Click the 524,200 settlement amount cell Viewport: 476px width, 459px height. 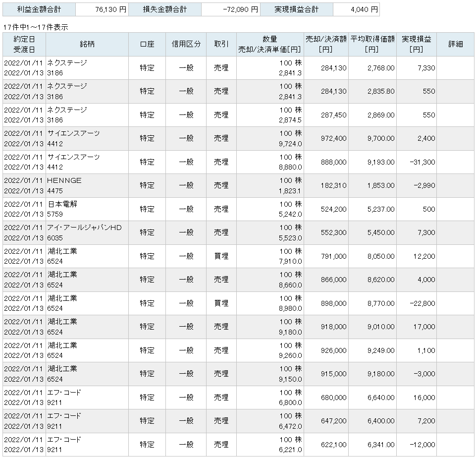[326, 209]
